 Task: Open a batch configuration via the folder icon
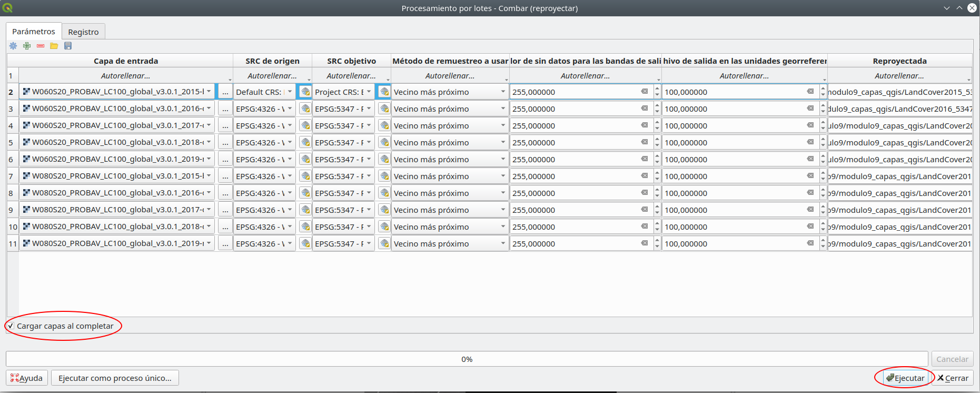coord(54,46)
